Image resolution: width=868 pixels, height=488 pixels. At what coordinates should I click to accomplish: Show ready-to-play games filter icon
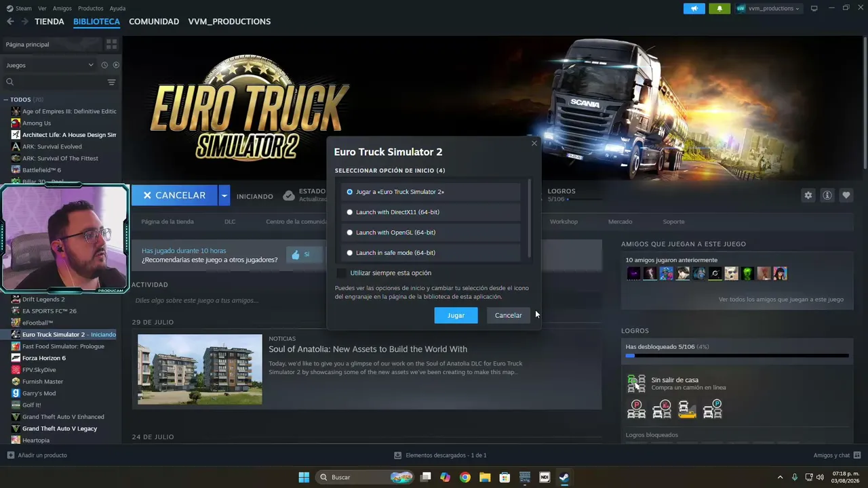116,65
